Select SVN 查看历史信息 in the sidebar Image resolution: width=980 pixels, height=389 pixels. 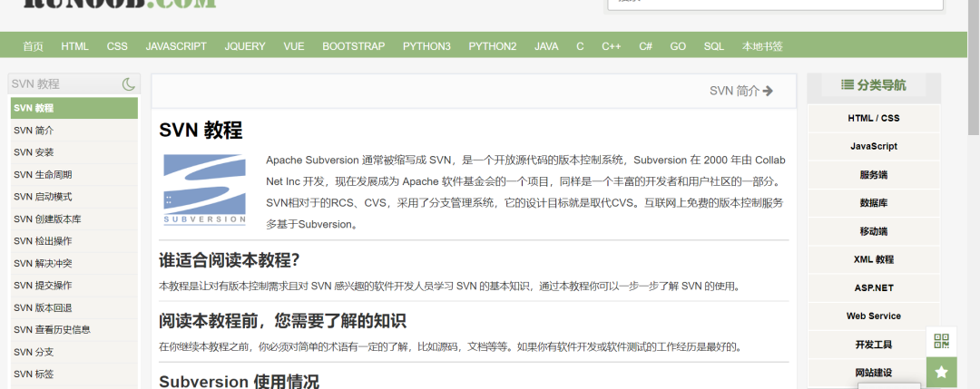click(x=73, y=330)
